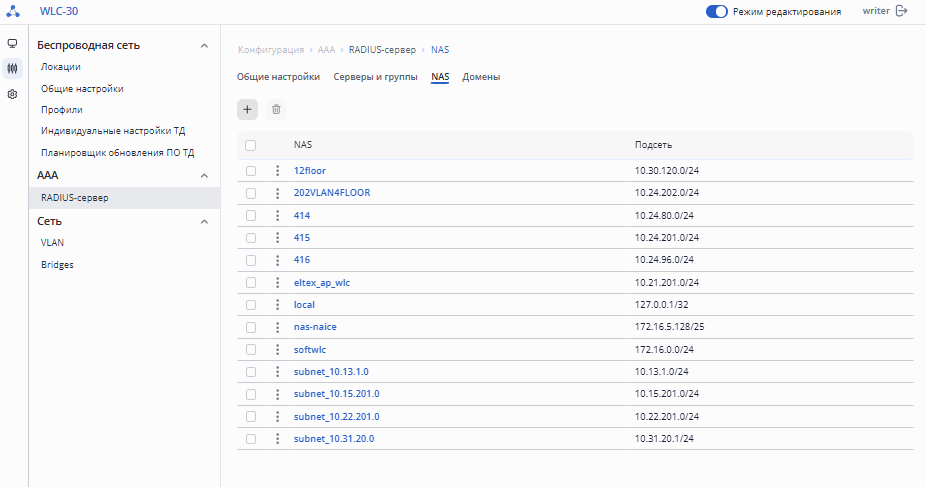Screen dimensions: 926x487
Task: Collapse the AAA sidebar section
Action: (204, 175)
